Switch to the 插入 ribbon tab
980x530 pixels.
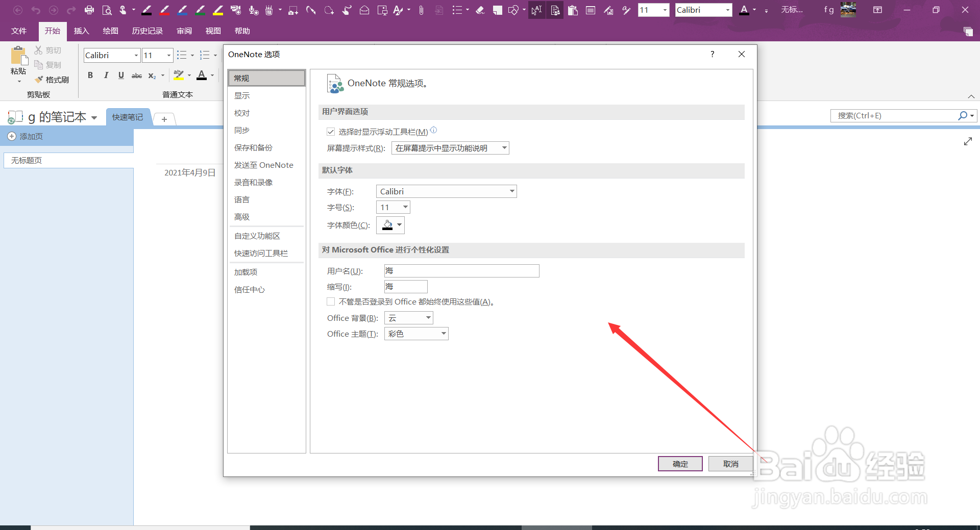[x=81, y=31]
